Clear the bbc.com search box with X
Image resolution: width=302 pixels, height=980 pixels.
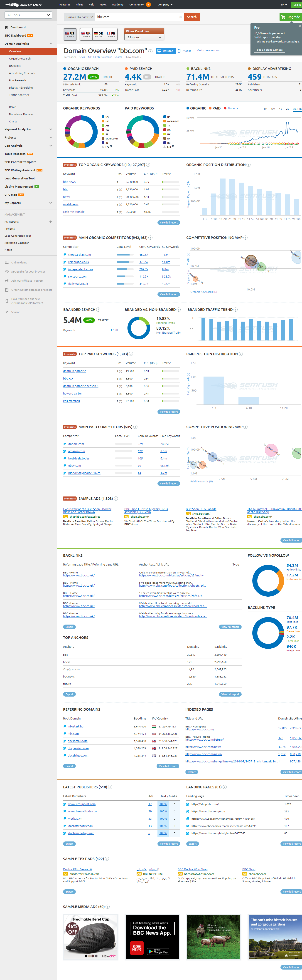click(x=180, y=17)
